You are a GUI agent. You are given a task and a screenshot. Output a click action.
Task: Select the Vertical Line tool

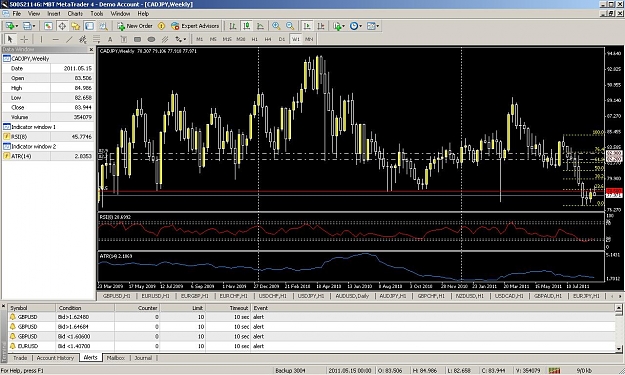click(41, 39)
